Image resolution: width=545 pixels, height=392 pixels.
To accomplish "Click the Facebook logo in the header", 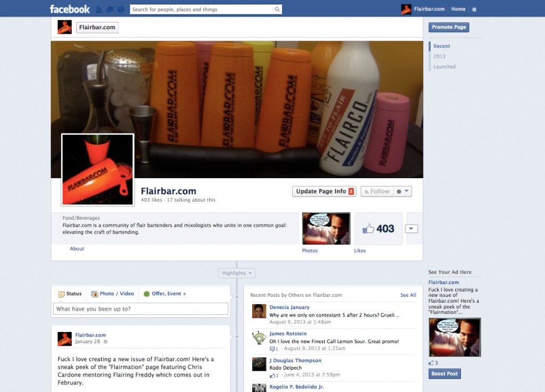I will pos(70,9).
